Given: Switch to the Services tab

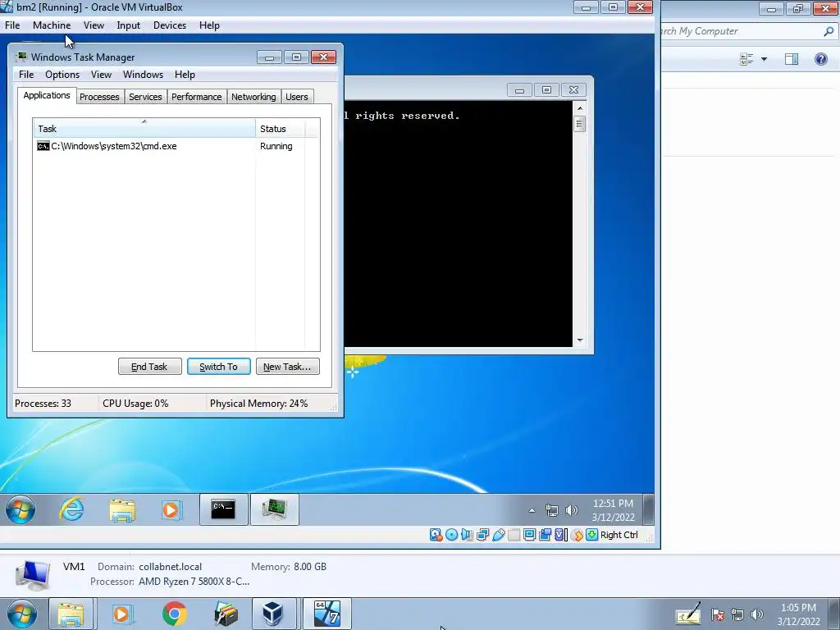Looking at the screenshot, I should [x=146, y=97].
